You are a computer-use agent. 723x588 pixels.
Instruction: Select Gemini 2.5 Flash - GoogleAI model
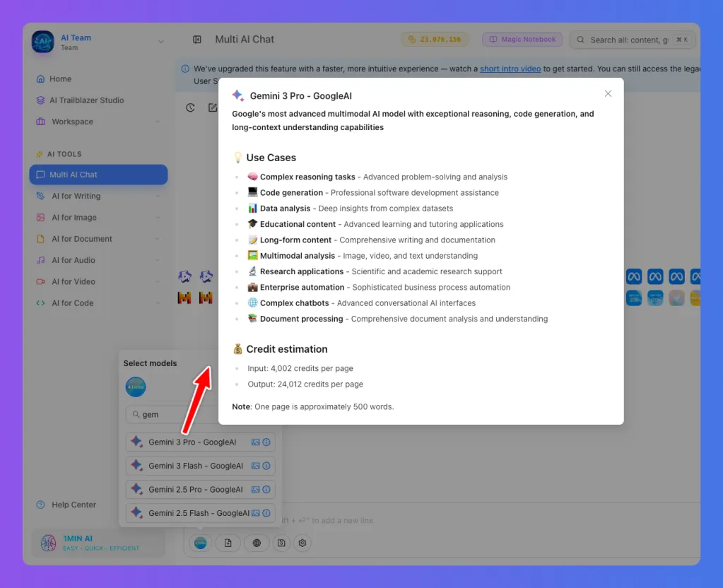pos(200,513)
